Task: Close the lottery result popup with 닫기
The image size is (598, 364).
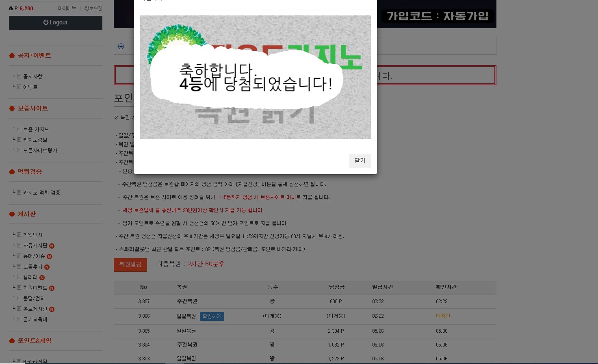Action: (x=360, y=161)
